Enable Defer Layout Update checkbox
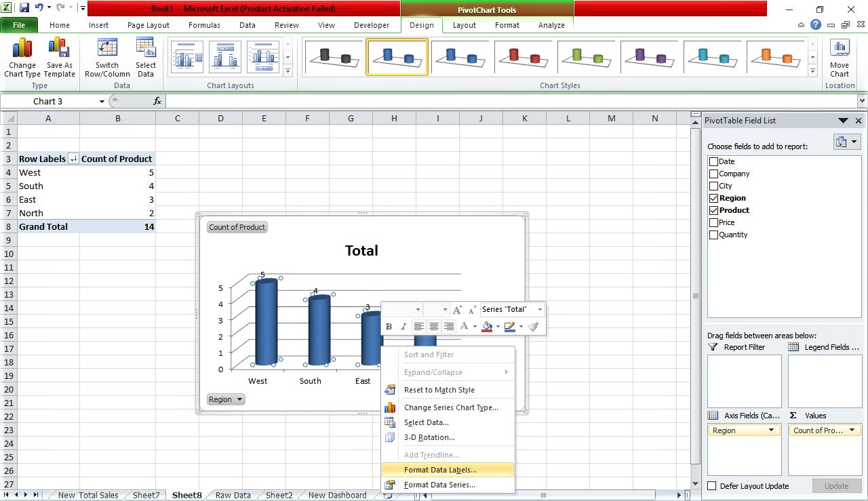Image resolution: width=868 pixels, height=501 pixels. 712,486
